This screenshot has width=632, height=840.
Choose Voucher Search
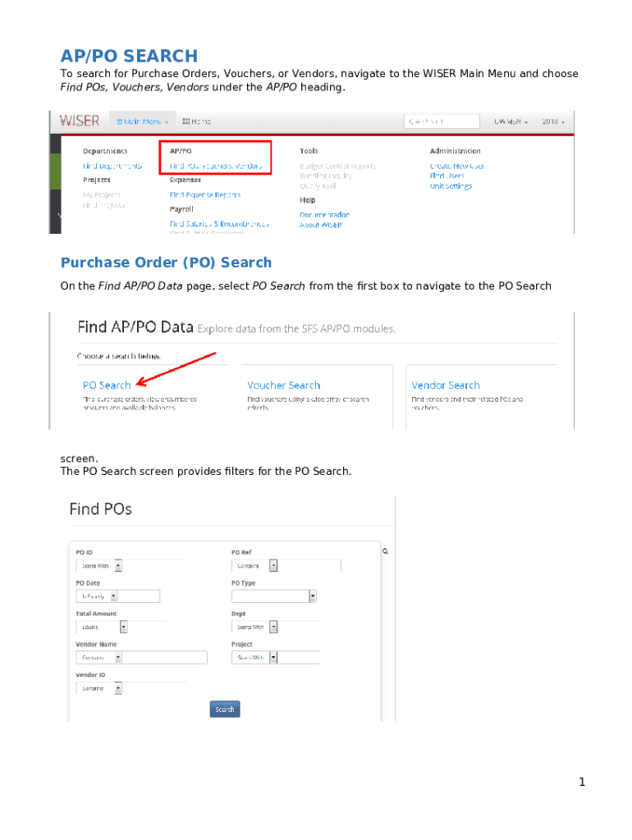(x=284, y=386)
